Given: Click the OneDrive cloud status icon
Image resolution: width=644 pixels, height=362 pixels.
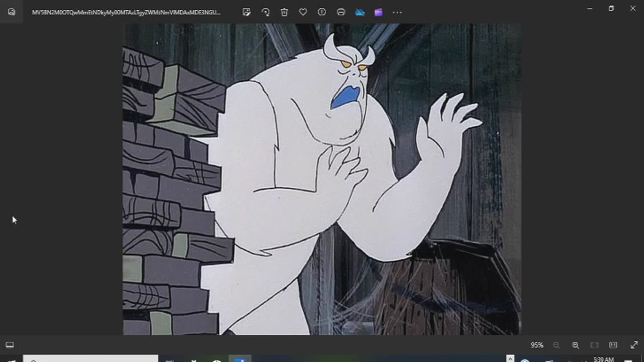Looking at the screenshot, I should pyautogui.click(x=360, y=12).
